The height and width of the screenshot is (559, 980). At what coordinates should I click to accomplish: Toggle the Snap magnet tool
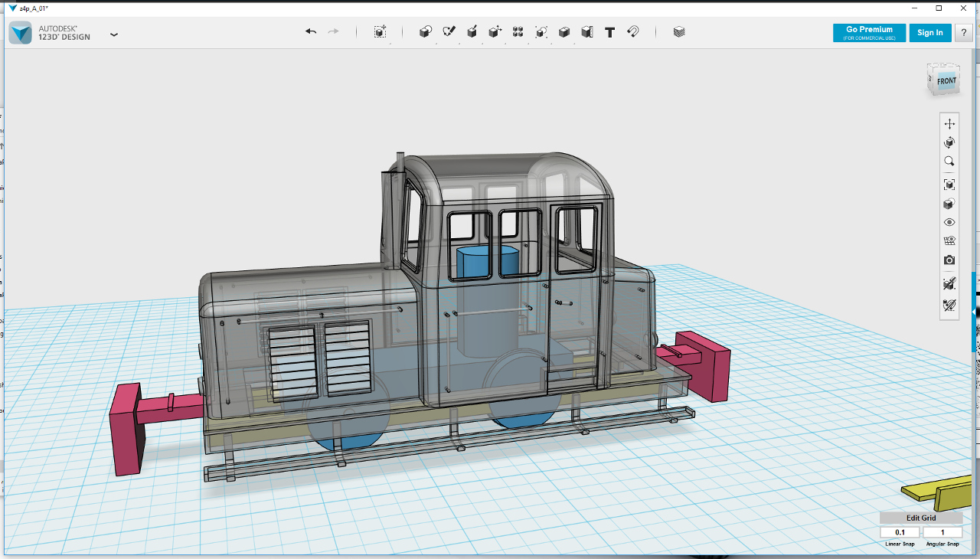coord(633,32)
